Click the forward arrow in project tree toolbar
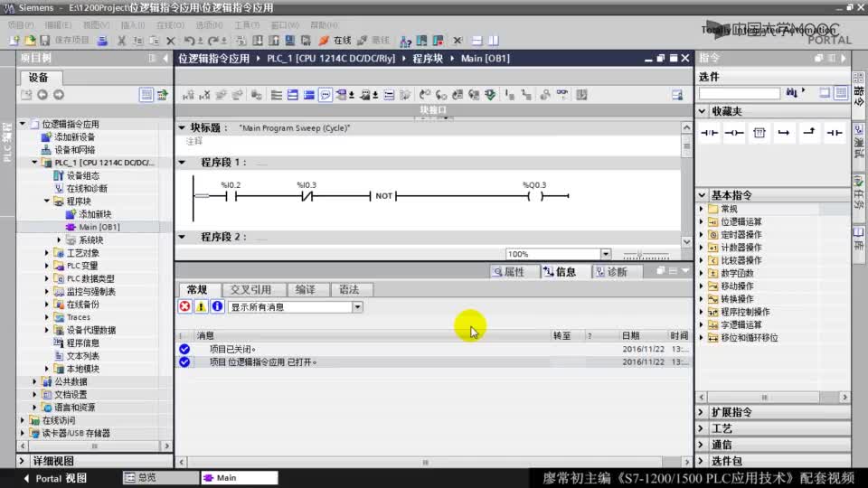The width and height of the screenshot is (868, 488). pyautogui.click(x=59, y=95)
